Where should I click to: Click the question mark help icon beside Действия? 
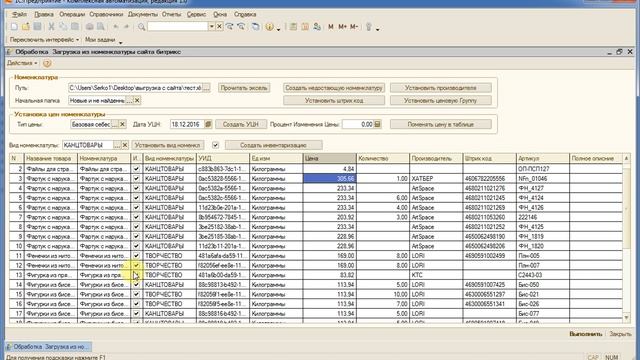(x=47, y=63)
